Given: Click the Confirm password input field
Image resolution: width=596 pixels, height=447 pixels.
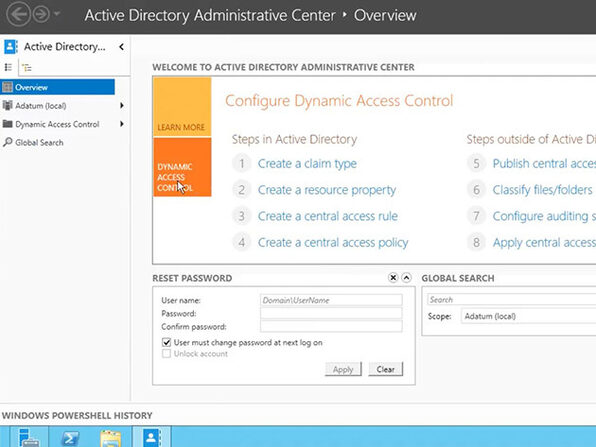Looking at the screenshot, I should pos(331,327).
